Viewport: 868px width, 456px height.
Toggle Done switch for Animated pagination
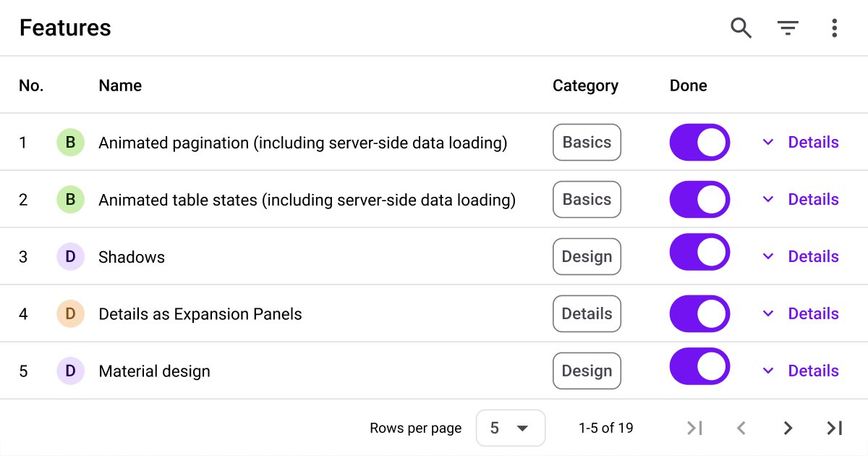(x=700, y=142)
